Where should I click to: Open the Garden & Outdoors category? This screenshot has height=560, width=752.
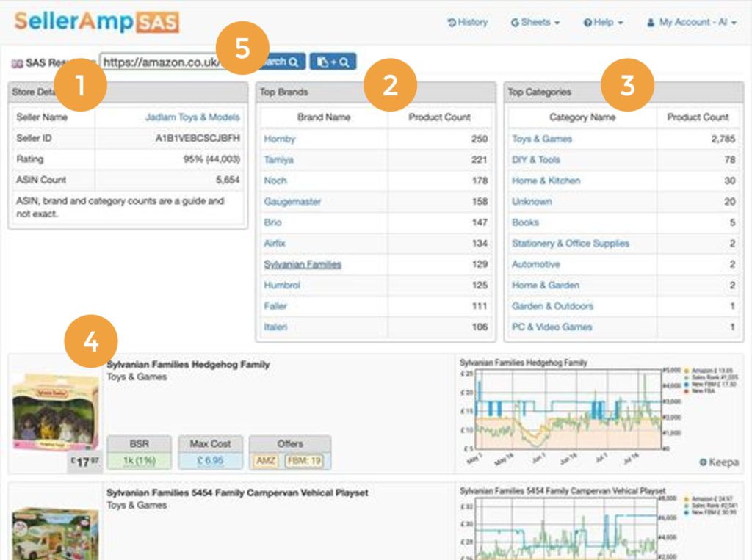tap(552, 306)
